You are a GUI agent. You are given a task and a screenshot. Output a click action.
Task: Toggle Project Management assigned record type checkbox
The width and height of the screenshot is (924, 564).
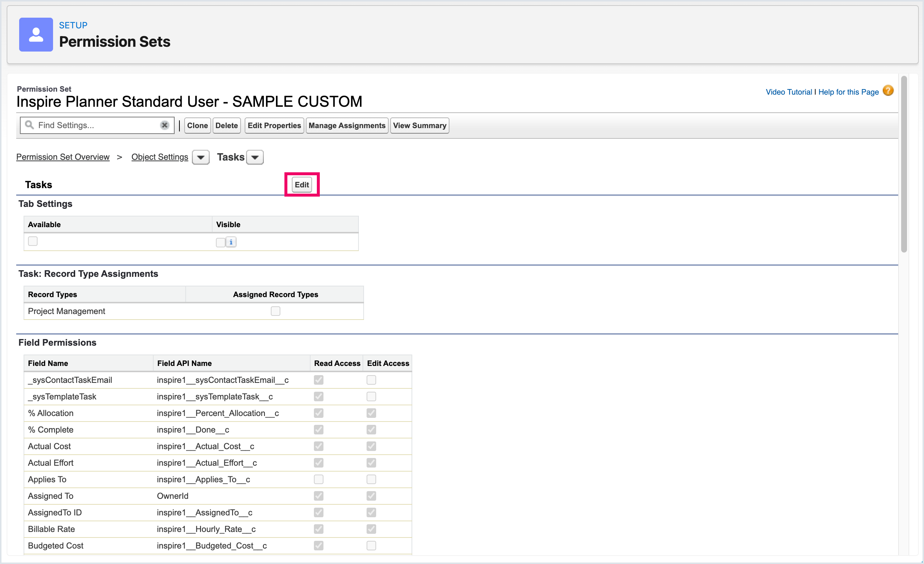coord(276,311)
